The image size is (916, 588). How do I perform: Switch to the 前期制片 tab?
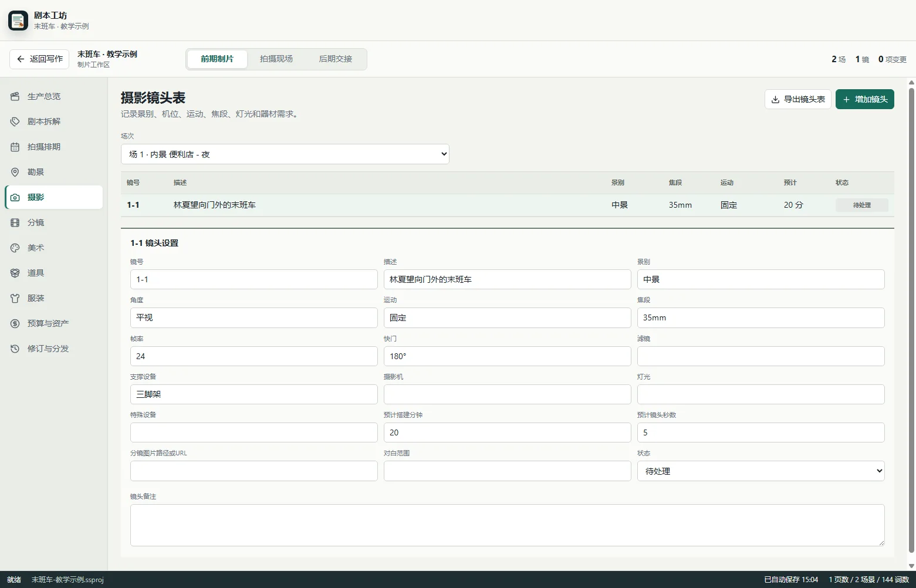coord(217,59)
